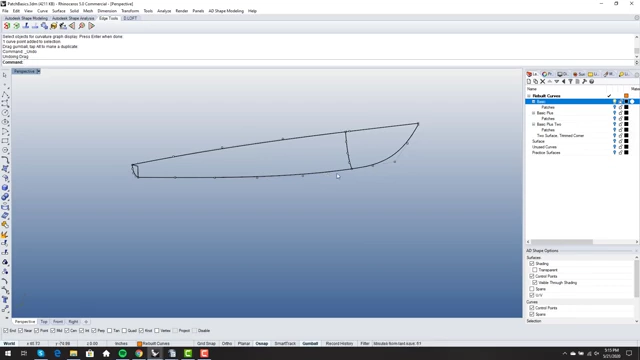Image resolution: width=640 pixels, height=360 pixels.
Task: Open the AD Shape Modeling menu
Action: (226, 11)
